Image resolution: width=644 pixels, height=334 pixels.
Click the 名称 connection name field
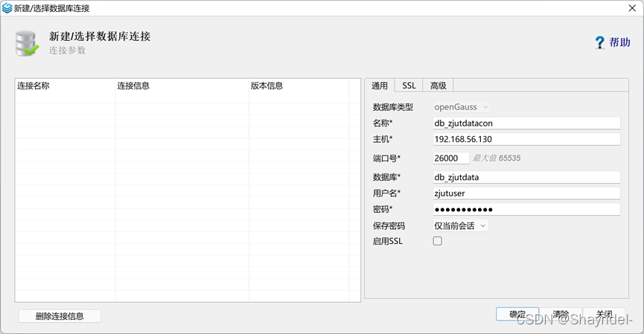(x=526, y=123)
